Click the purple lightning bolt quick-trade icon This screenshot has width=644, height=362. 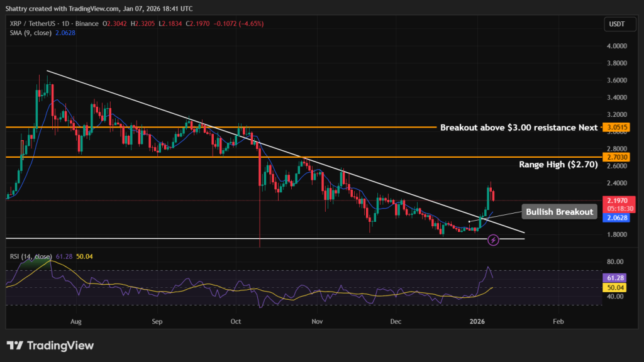pos(493,240)
